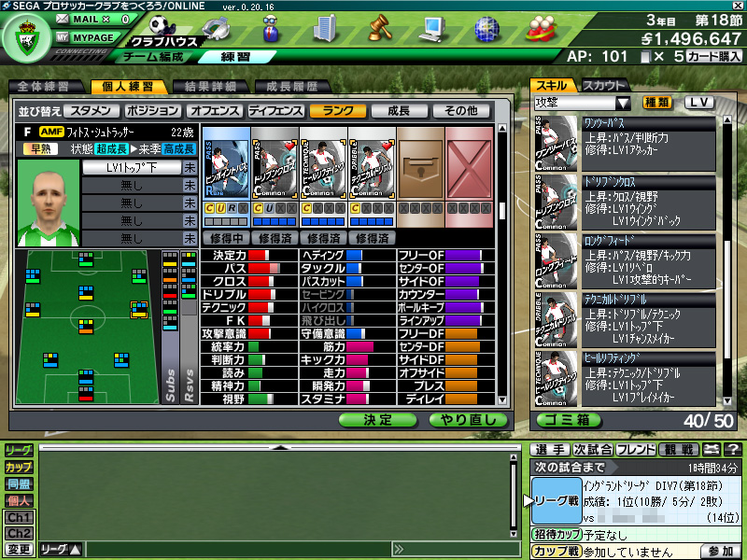Open the office building icon in top toolbar
The height and width of the screenshot is (560, 747).
click(324, 28)
